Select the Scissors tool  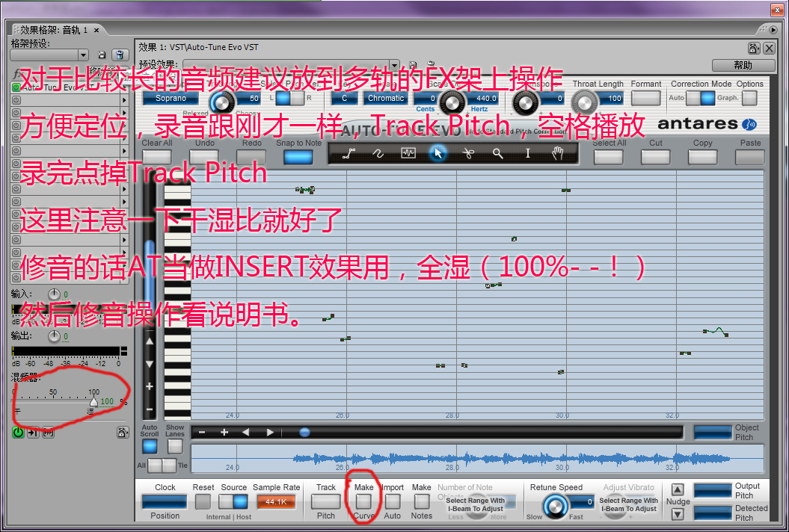[468, 154]
